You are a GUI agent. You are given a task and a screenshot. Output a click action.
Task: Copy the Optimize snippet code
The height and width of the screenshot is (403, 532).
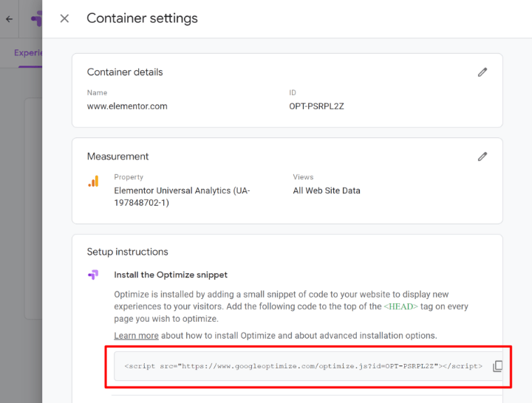pos(497,366)
